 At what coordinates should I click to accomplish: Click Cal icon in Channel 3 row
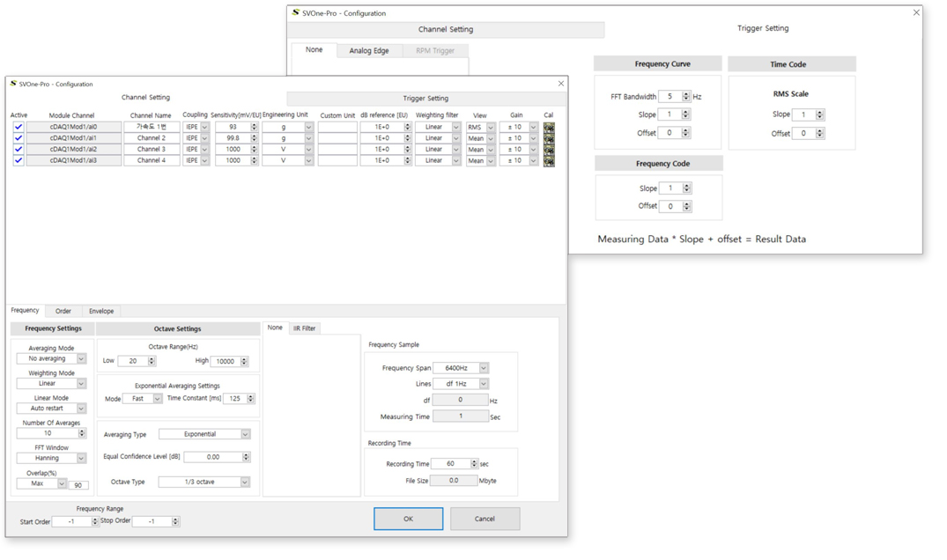pyautogui.click(x=549, y=150)
